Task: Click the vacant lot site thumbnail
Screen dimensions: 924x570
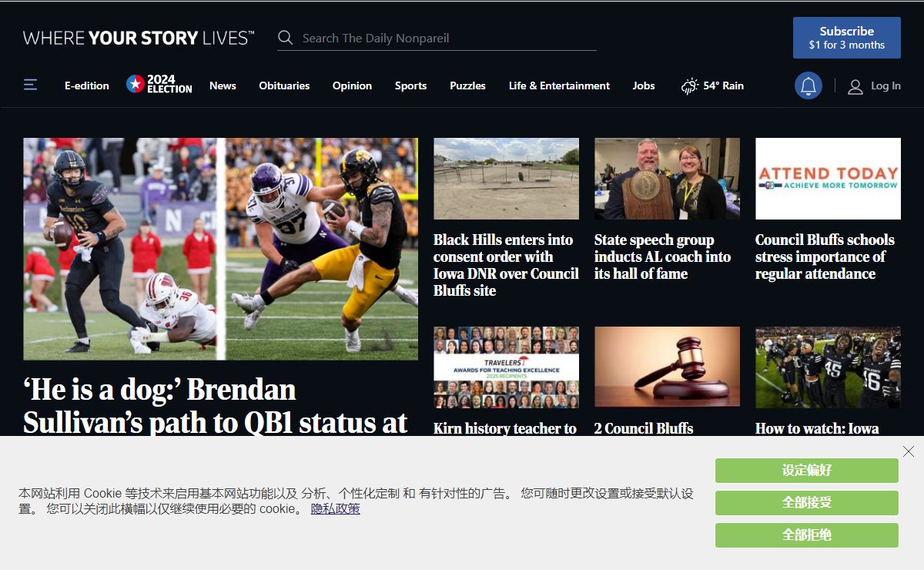Action: point(506,179)
